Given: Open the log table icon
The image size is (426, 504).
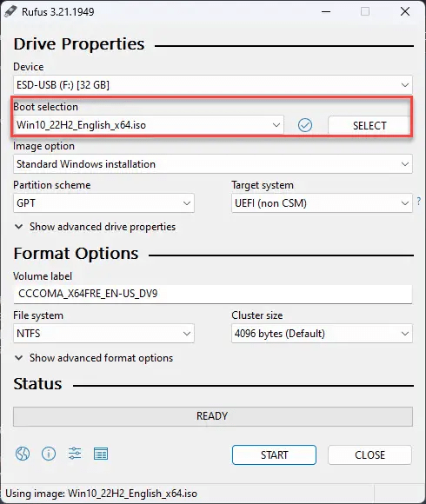Looking at the screenshot, I should pyautogui.click(x=101, y=454).
